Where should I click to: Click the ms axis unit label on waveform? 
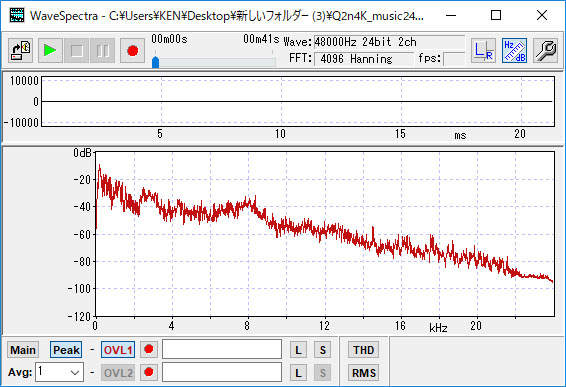460,136
